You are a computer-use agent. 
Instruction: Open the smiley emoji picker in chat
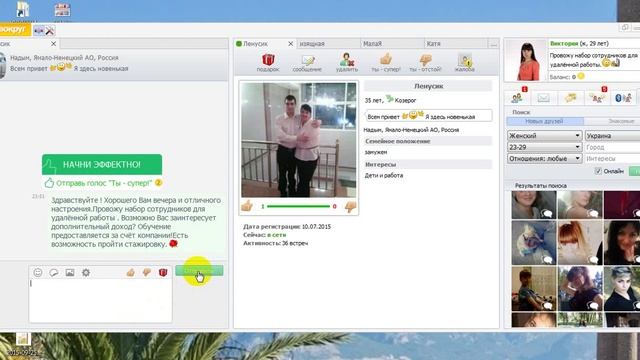(38, 272)
